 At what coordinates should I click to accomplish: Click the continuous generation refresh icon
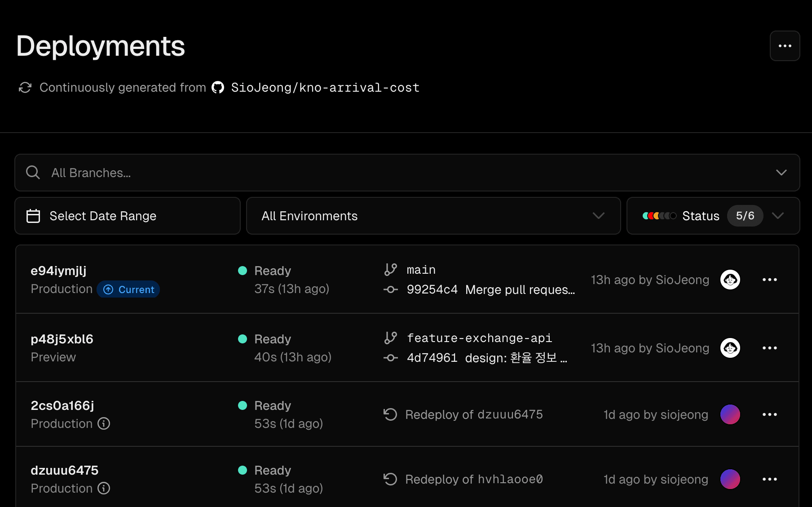pos(25,87)
